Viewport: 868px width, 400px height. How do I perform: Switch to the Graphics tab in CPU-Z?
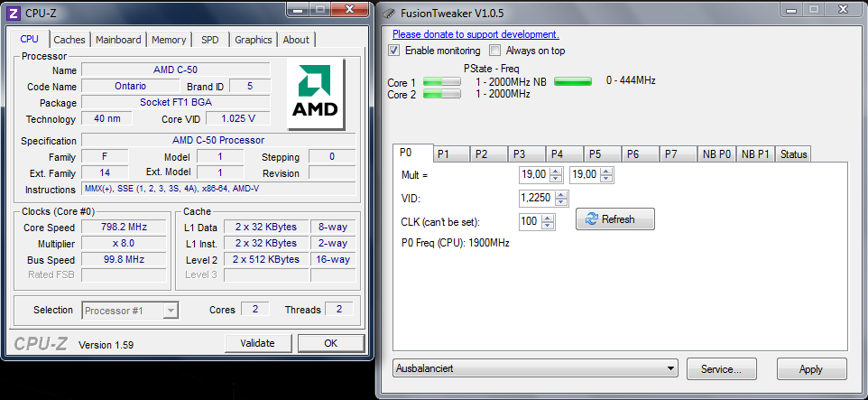click(x=253, y=40)
